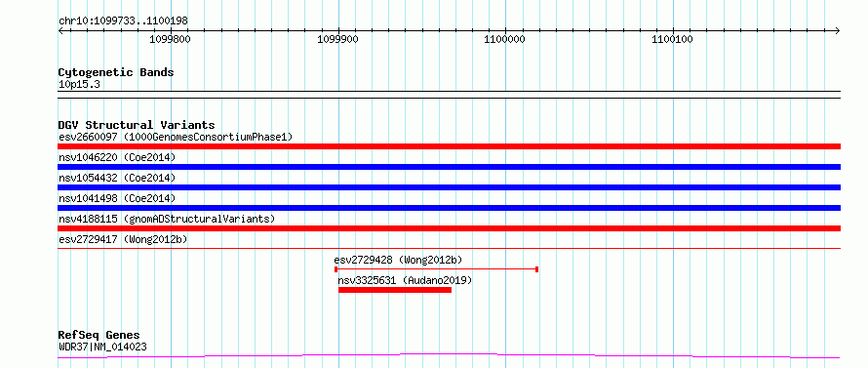Open the RefSeq Genes track title

99,336
